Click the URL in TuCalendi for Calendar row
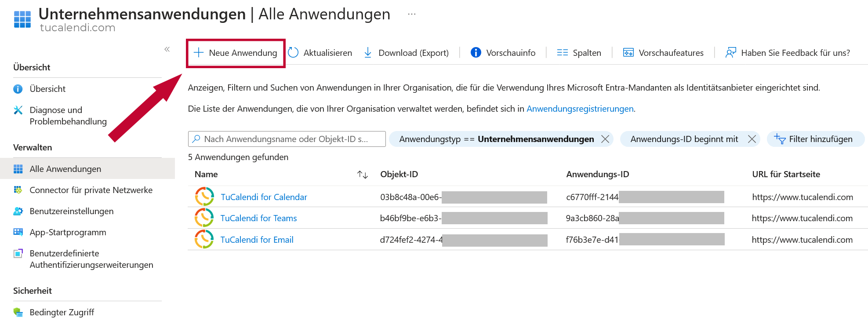Image resolution: width=868 pixels, height=321 pixels. [x=803, y=197]
